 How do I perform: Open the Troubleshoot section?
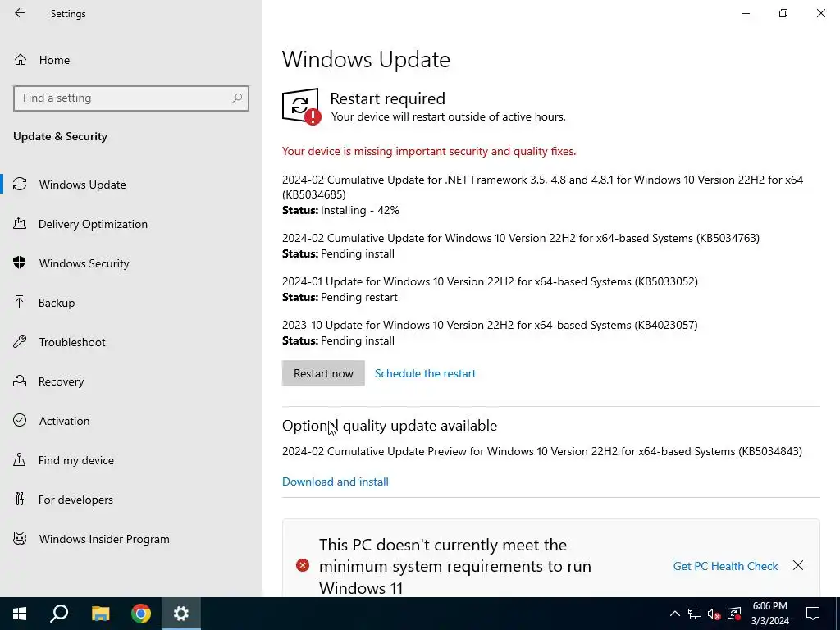72,342
